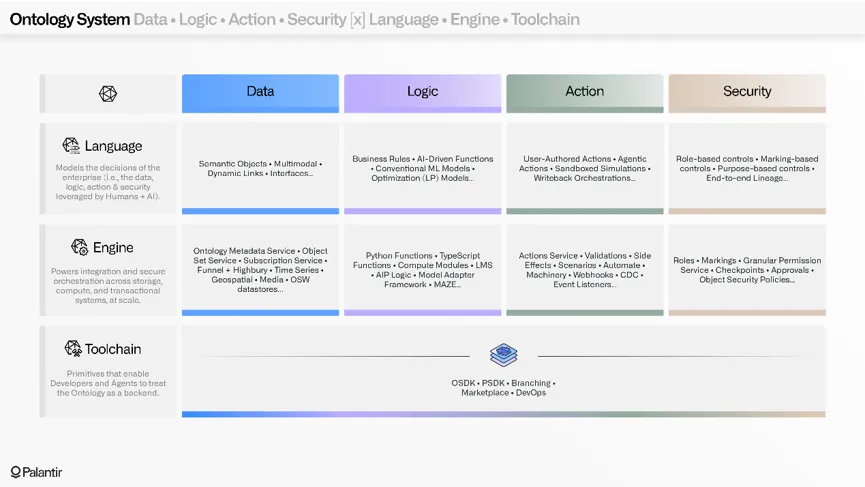
Task: Click the 'Business Rules • AI-Driven Functions' cell
Action: (x=423, y=168)
